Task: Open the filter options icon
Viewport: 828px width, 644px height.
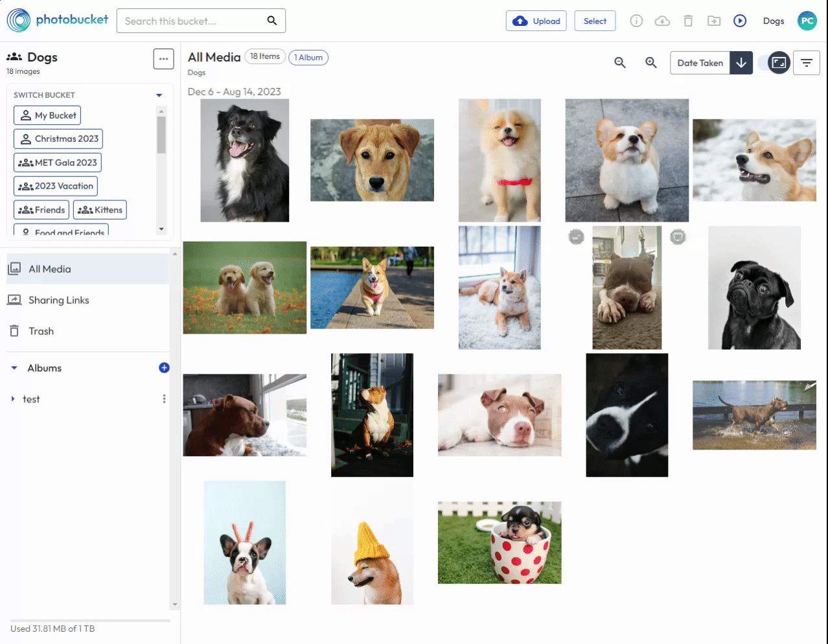Action: (807, 63)
